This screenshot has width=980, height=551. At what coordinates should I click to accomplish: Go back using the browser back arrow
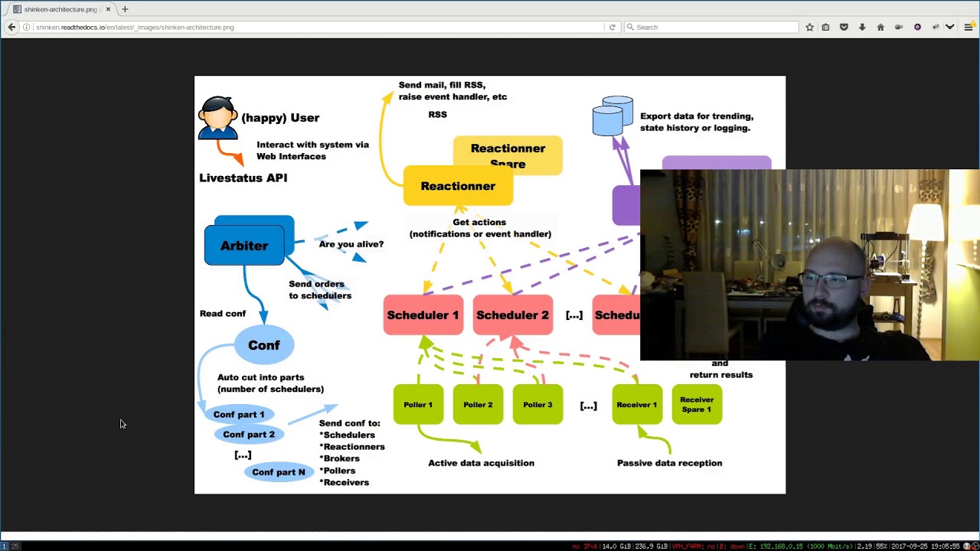coord(11,27)
